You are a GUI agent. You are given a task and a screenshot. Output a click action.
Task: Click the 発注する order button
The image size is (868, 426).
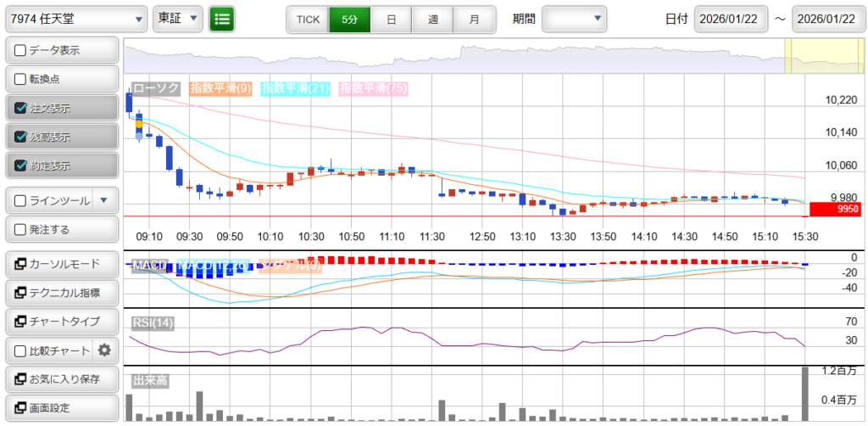coord(60,229)
